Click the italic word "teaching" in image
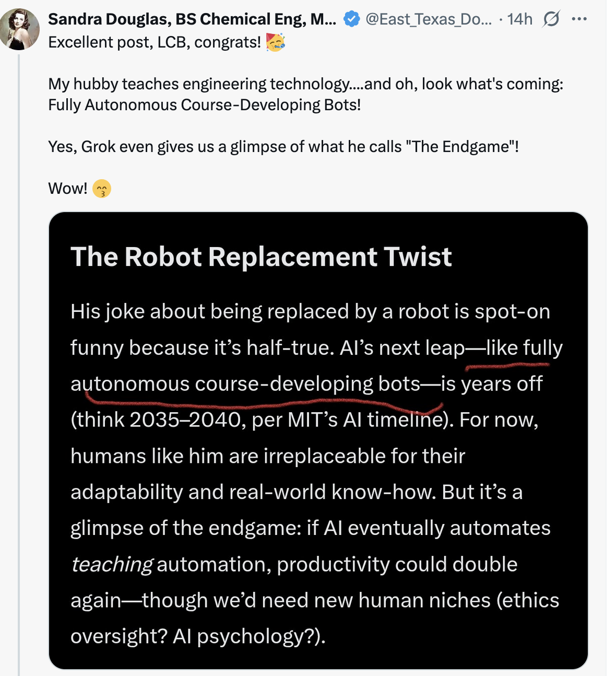 click(x=112, y=564)
